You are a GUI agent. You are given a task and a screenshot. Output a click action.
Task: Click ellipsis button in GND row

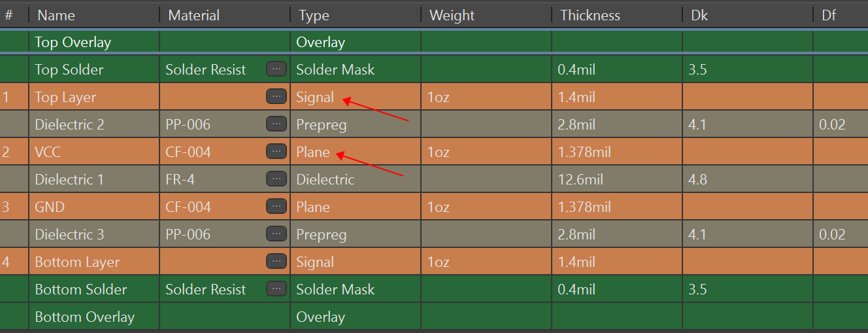point(276,206)
